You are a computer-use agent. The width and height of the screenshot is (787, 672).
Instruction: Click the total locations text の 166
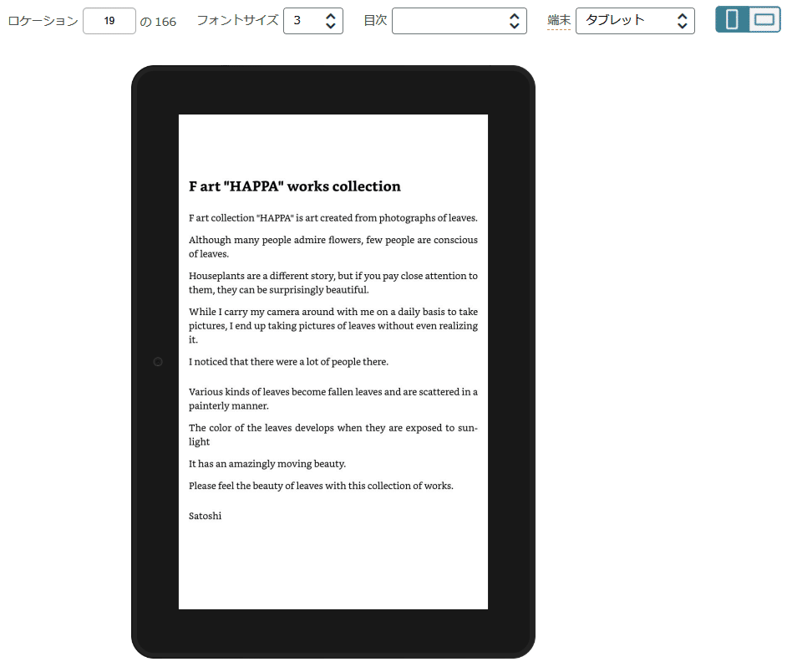[158, 22]
